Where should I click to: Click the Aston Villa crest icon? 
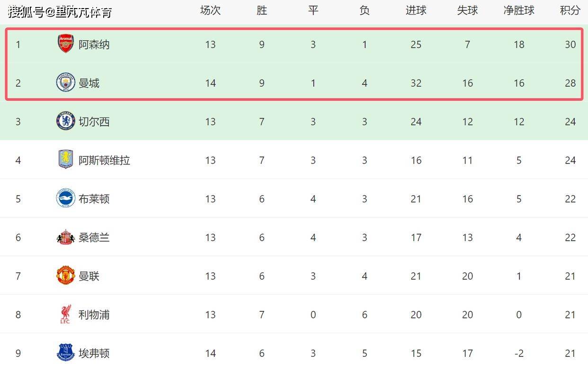66,160
